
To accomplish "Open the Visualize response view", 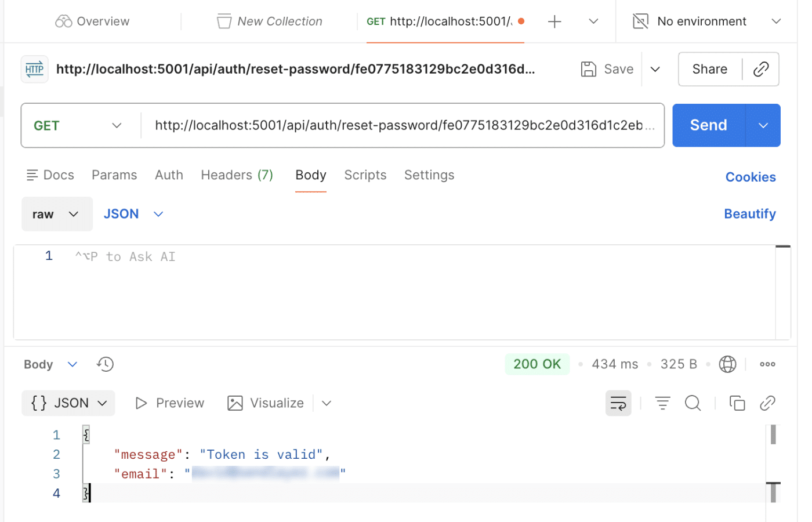I will coord(266,403).
